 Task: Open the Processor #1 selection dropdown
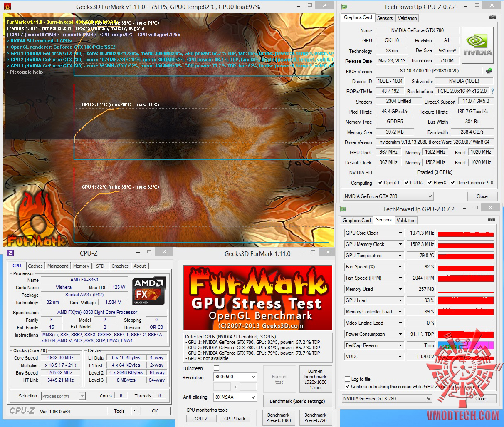click(x=64, y=396)
